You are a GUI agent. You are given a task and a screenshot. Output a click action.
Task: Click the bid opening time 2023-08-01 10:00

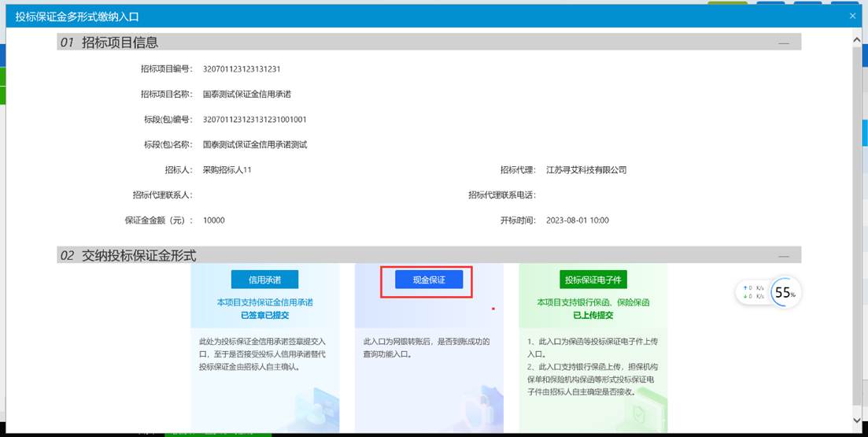(578, 220)
